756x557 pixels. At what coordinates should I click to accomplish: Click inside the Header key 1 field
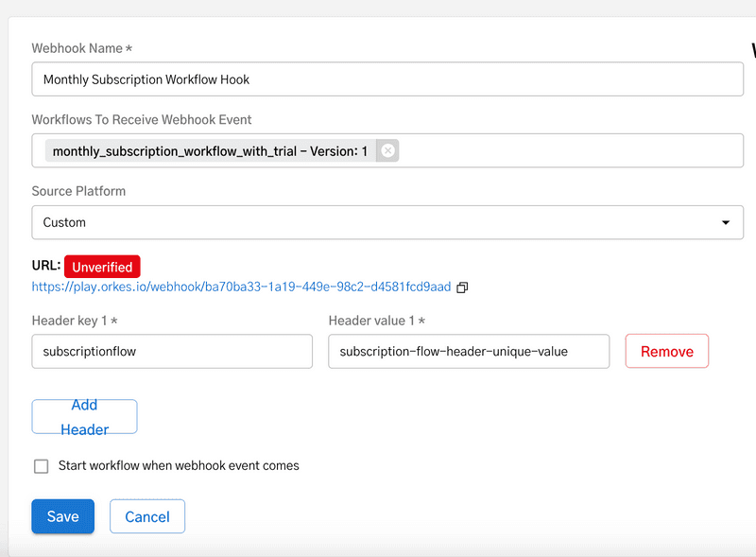coord(172,351)
